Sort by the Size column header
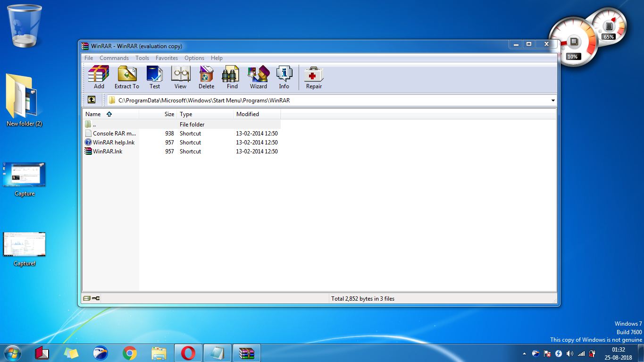 point(158,114)
